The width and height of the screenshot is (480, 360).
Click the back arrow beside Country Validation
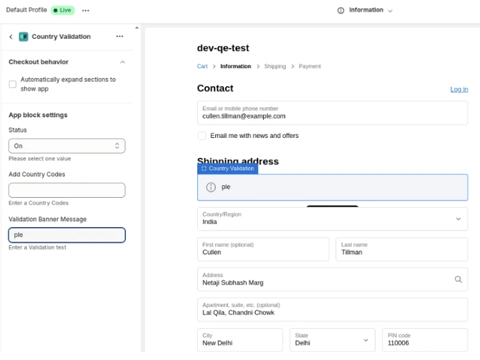pyautogui.click(x=11, y=37)
